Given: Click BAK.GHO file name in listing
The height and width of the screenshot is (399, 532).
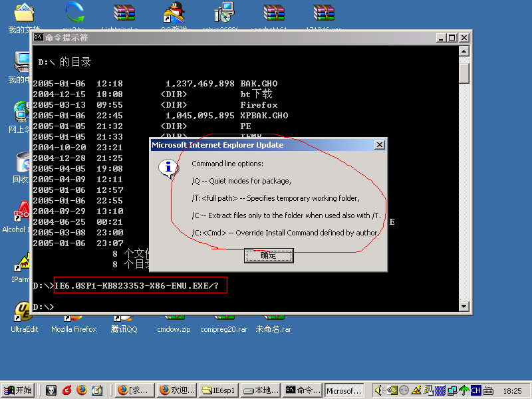Looking at the screenshot, I should pyautogui.click(x=259, y=84).
